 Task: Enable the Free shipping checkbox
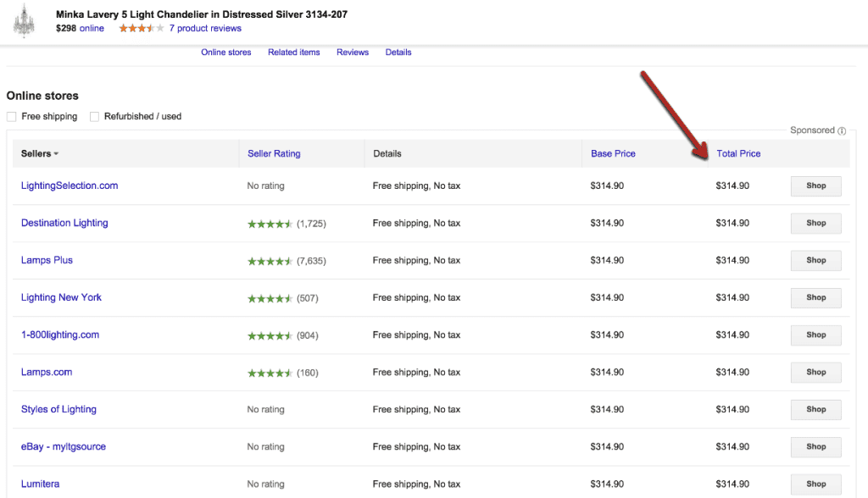tap(12, 117)
